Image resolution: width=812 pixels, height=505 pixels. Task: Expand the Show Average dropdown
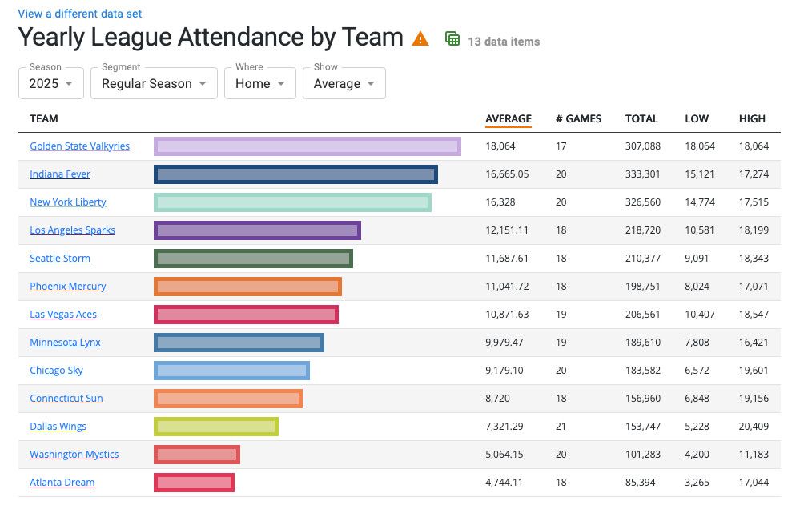pyautogui.click(x=344, y=83)
